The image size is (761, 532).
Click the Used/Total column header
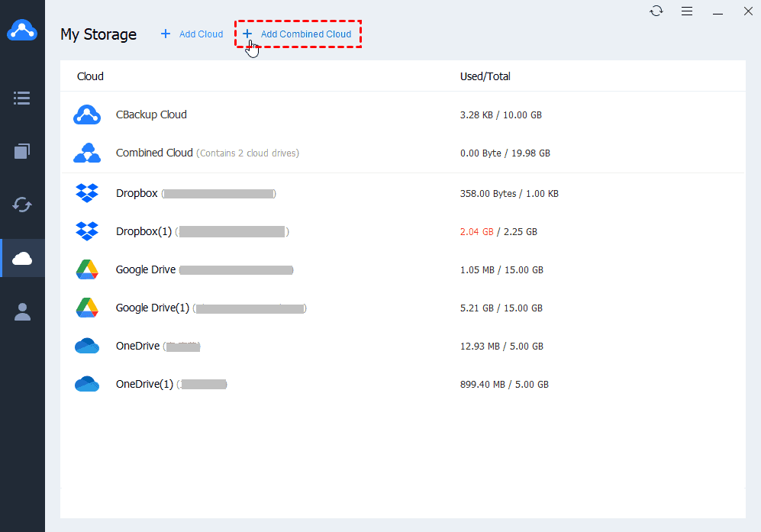click(x=485, y=76)
